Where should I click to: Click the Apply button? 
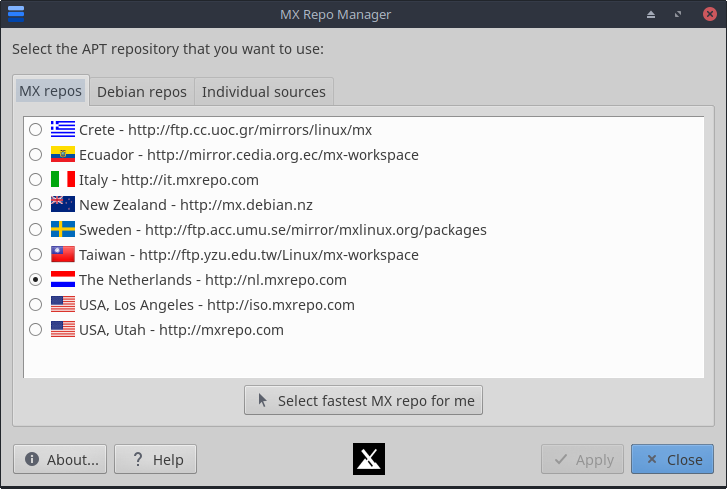(x=582, y=459)
